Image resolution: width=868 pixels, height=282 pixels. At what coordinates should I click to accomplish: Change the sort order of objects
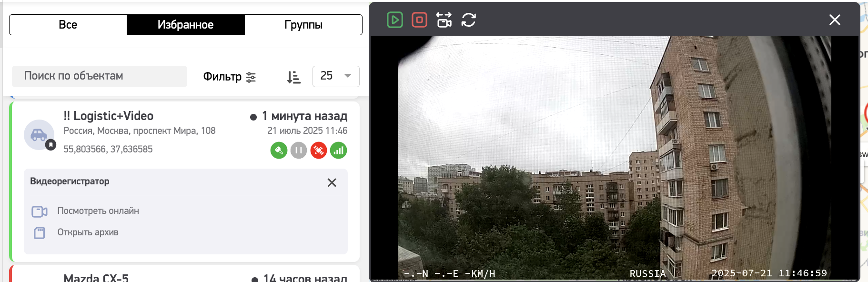click(x=294, y=77)
